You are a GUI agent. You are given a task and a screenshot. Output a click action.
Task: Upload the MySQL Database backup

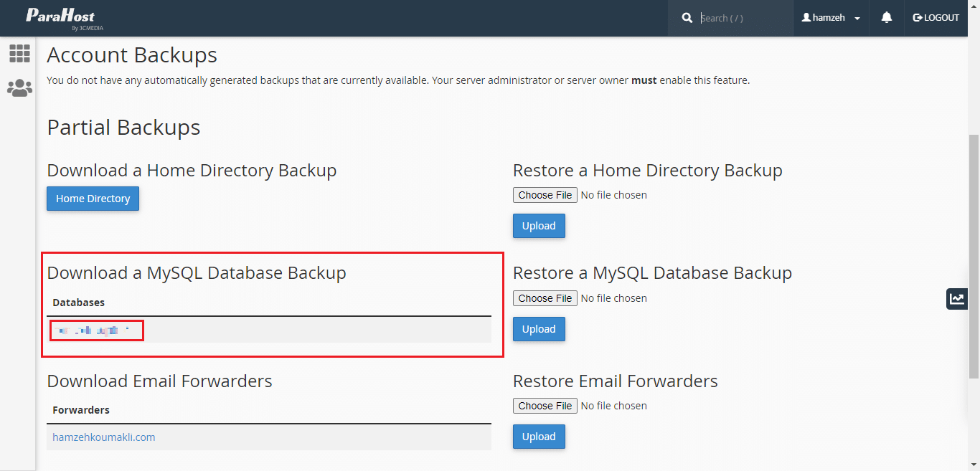pos(539,329)
